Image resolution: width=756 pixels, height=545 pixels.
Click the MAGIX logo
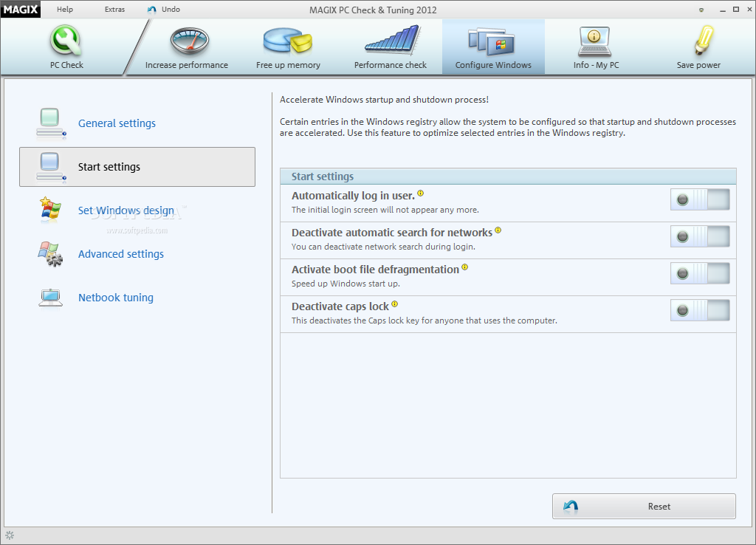coord(20,9)
